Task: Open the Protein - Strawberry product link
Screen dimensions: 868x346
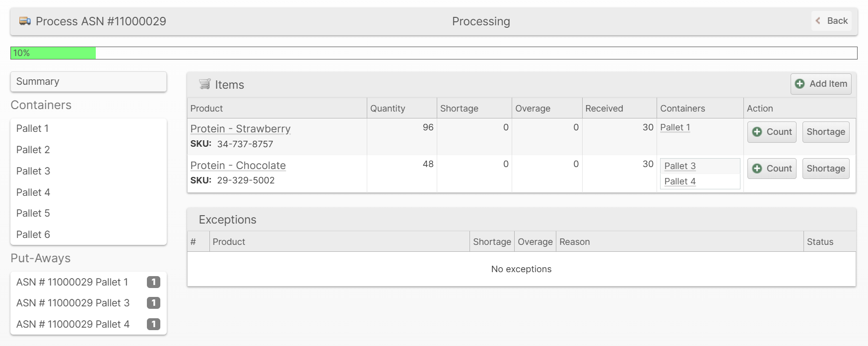Action: (240, 129)
